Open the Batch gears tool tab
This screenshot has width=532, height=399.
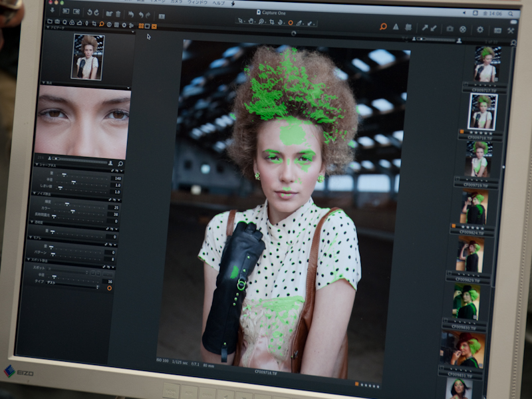point(131,25)
